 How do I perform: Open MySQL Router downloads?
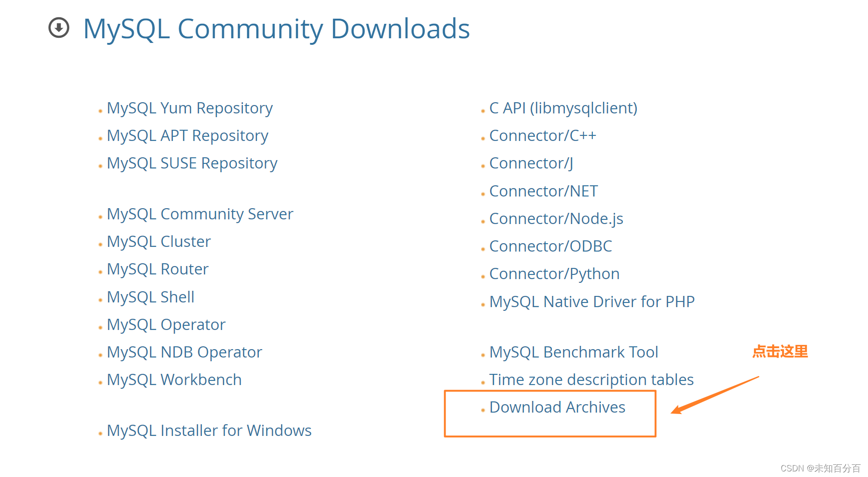(x=157, y=269)
